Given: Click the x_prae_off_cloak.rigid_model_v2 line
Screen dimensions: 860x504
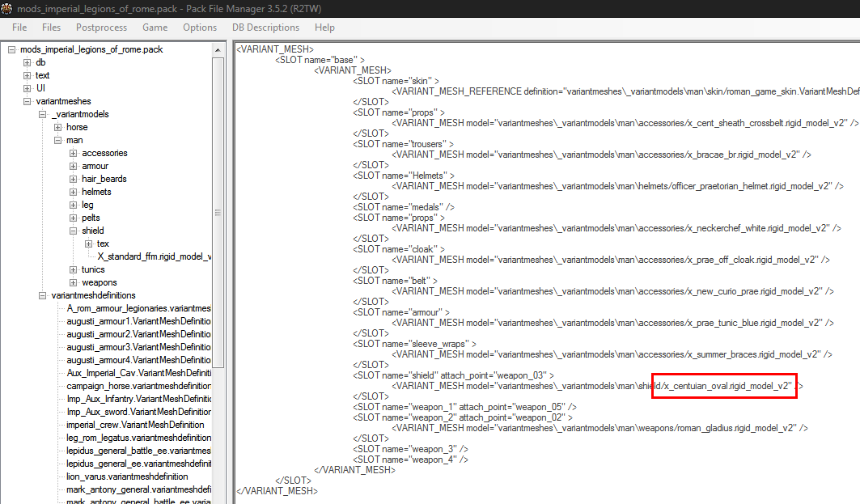Looking at the screenshot, I should tap(611, 260).
